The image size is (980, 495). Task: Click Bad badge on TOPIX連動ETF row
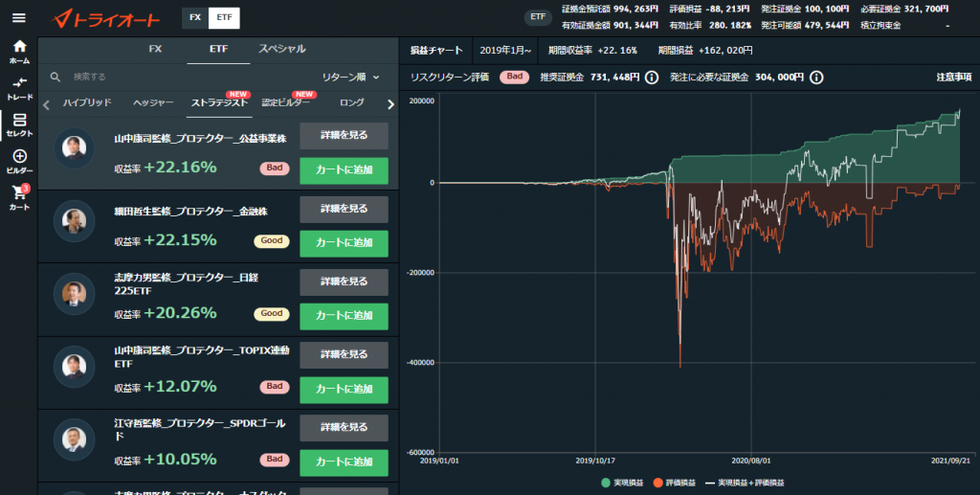click(275, 387)
